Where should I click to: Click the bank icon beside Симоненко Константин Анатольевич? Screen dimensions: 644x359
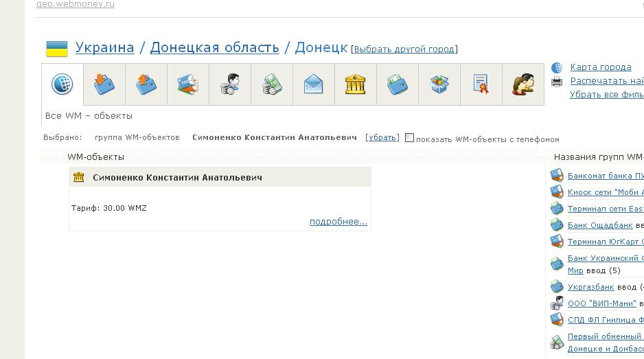(78, 177)
